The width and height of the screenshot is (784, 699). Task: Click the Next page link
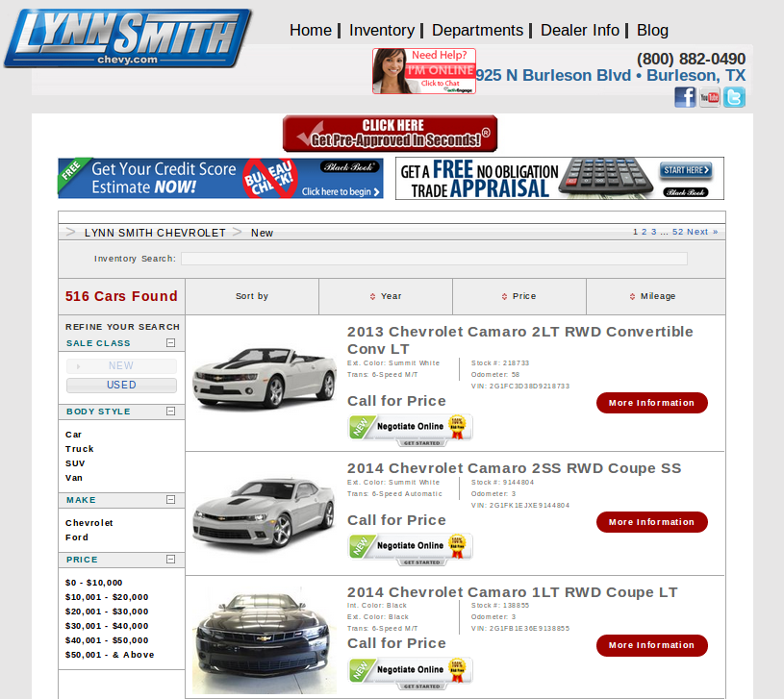coord(702,232)
